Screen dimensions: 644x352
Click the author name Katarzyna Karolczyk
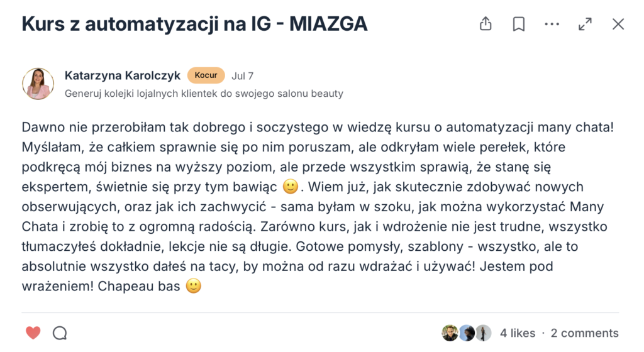click(122, 75)
